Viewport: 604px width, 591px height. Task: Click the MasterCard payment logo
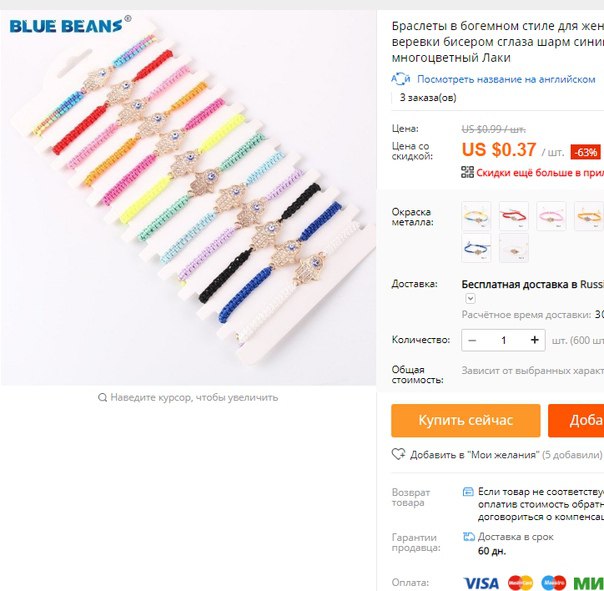(520, 583)
